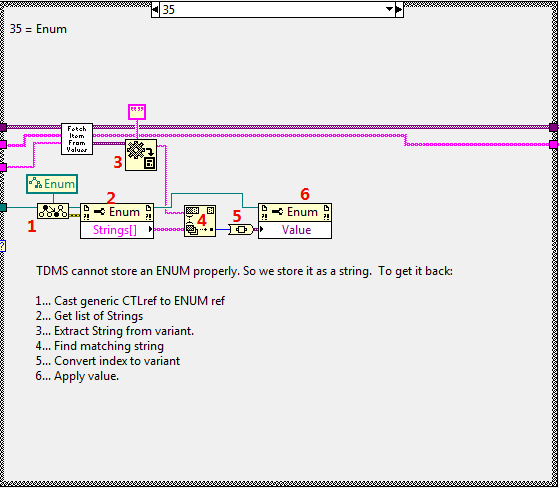Go to previous case with left arrow
Viewport: 559px width, 488px height.
tap(155, 9)
